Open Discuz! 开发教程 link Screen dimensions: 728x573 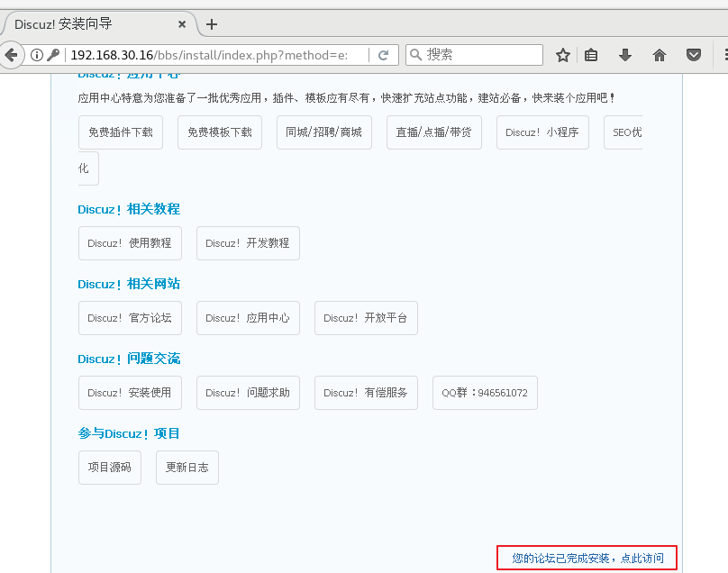point(248,243)
